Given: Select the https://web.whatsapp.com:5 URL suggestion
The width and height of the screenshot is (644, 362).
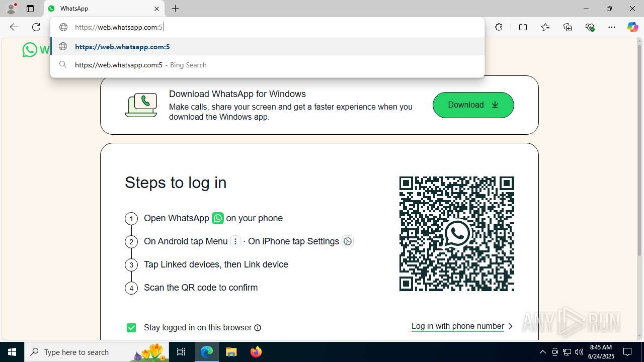Looking at the screenshot, I should coord(267,47).
